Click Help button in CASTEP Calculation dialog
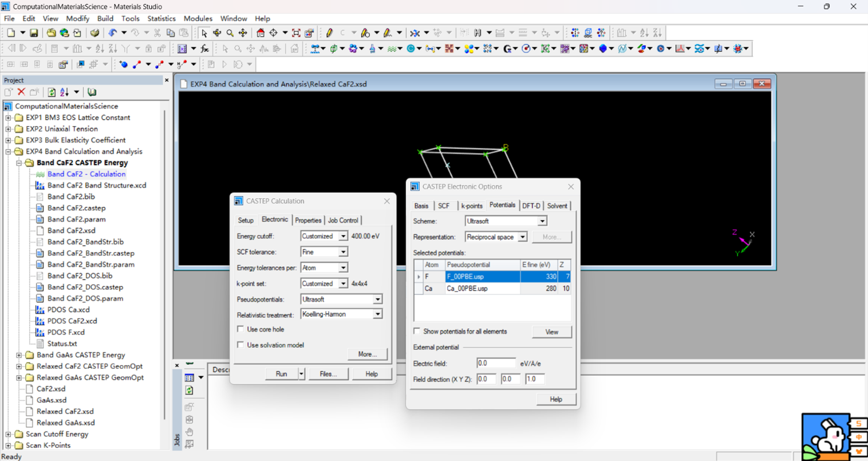 tap(372, 374)
